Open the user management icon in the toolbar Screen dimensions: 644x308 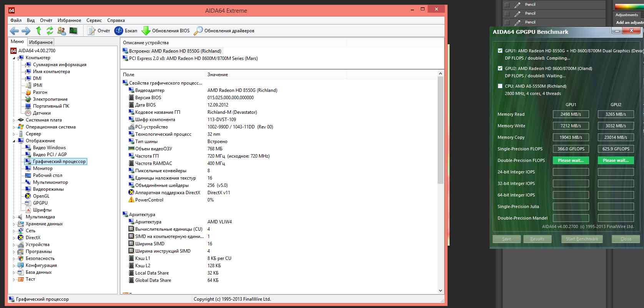coord(61,31)
